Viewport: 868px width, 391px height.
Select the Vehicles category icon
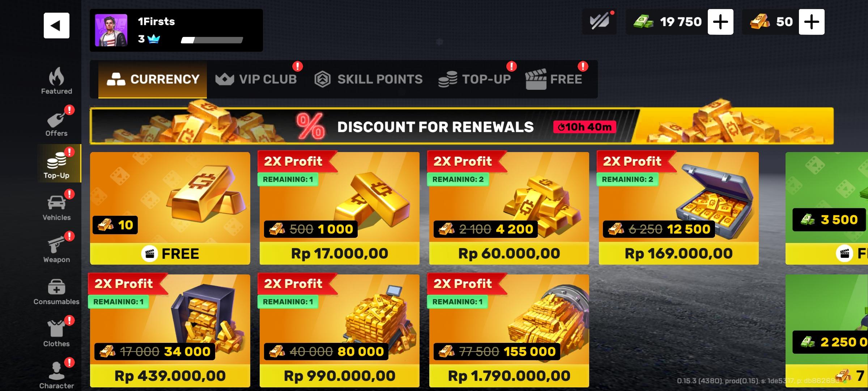point(56,207)
